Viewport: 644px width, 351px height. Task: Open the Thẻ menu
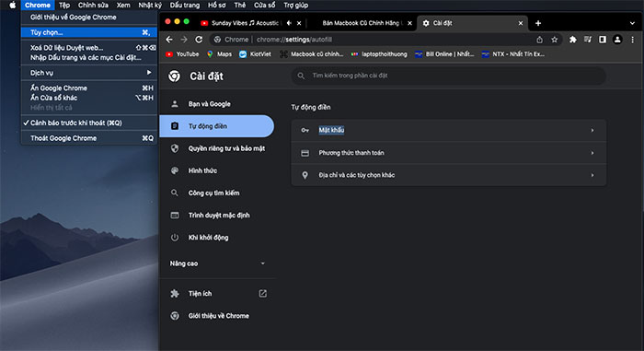pyautogui.click(x=239, y=5)
